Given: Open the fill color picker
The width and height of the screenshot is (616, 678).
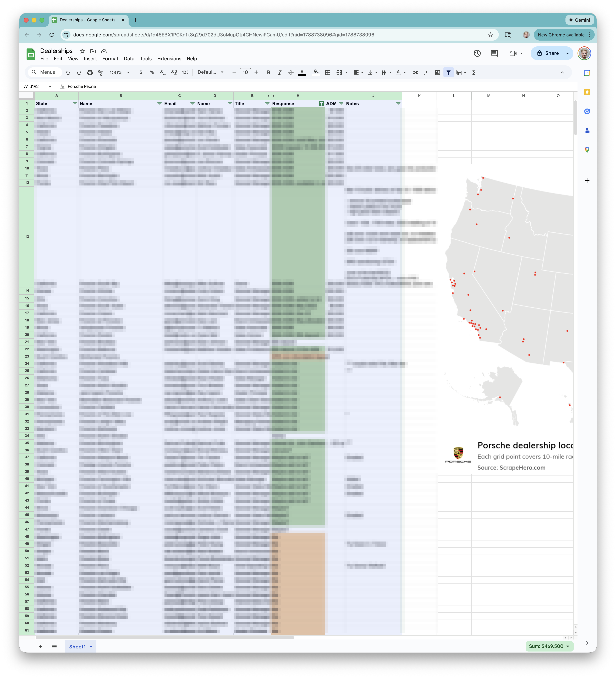Looking at the screenshot, I should coord(316,72).
